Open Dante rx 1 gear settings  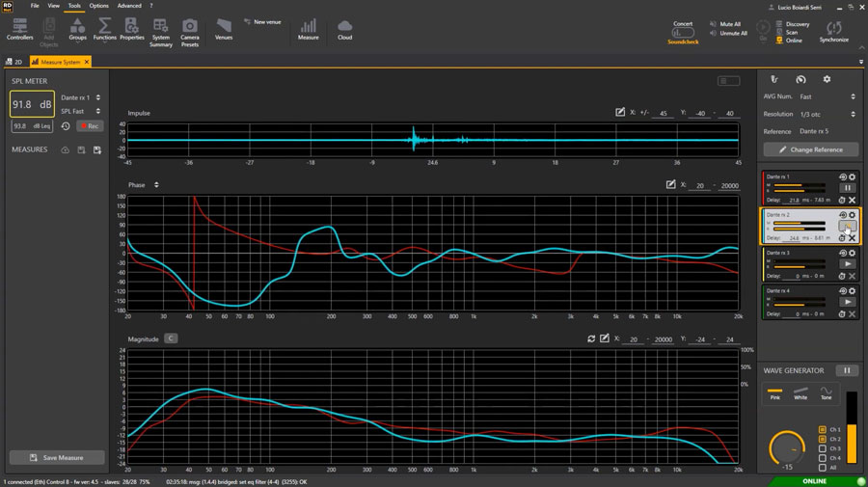853,177
